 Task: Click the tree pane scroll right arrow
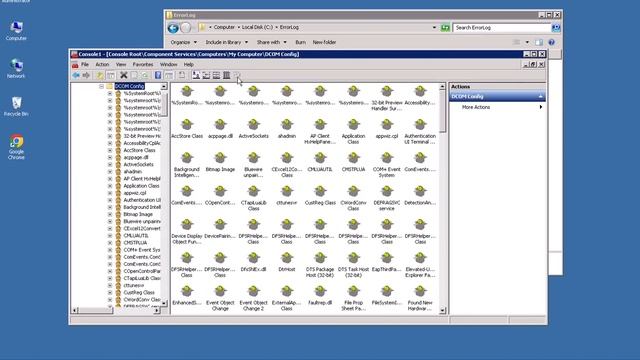click(157, 311)
